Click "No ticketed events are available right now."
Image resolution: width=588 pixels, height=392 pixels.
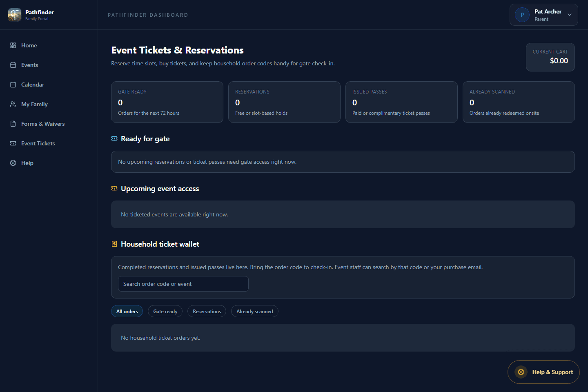174,214
